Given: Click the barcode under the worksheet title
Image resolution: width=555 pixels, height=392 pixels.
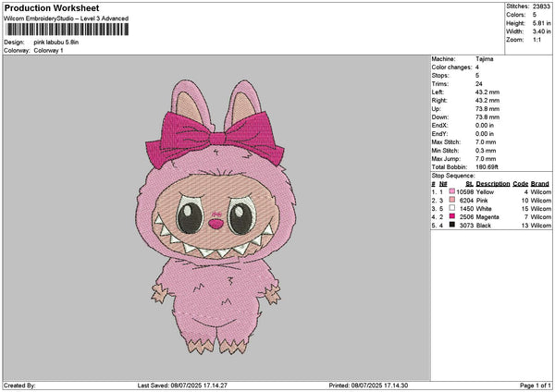Looking at the screenshot, I should 65,31.
